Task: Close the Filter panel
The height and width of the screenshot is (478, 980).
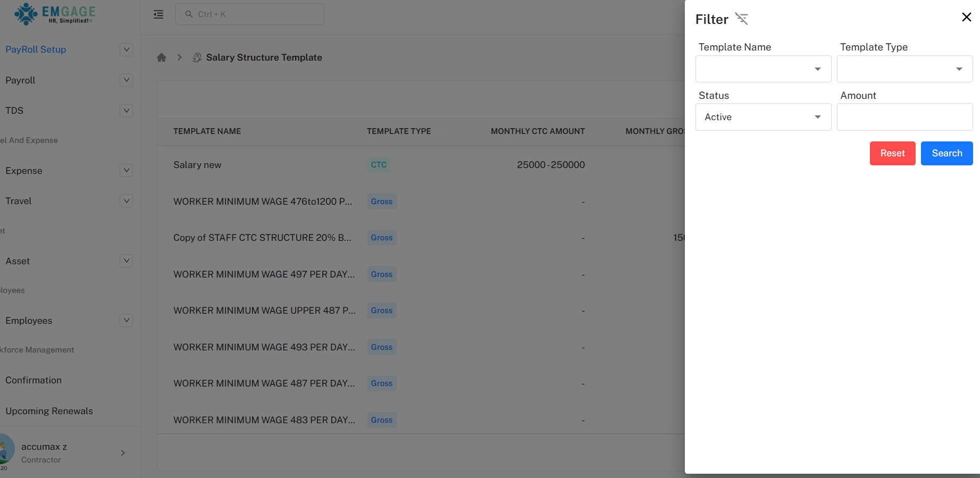Action: point(966,17)
